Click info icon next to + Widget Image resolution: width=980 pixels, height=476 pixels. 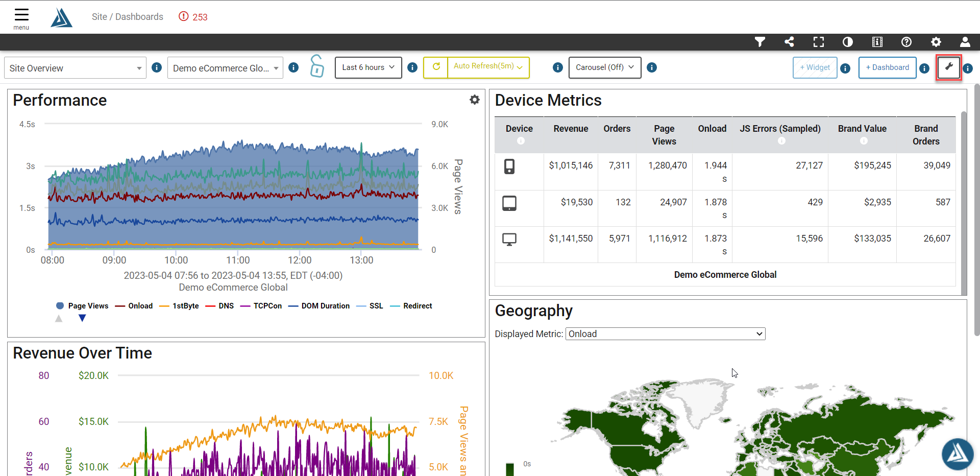845,68
